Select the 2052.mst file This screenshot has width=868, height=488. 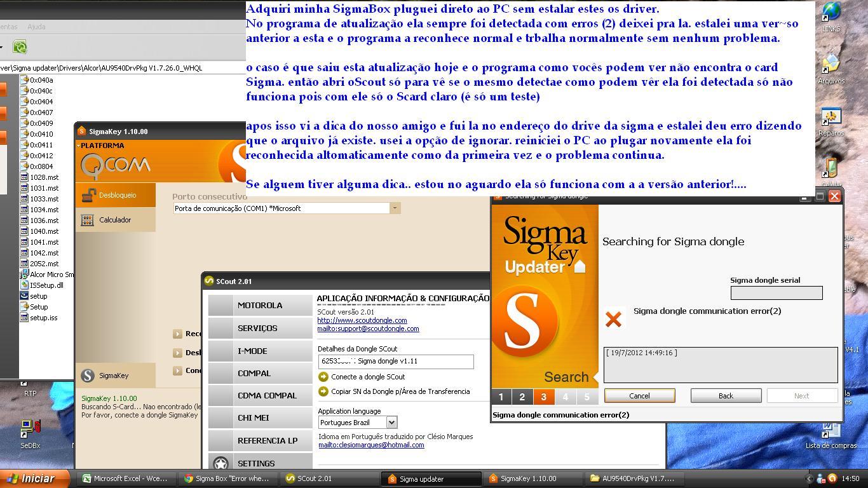(x=39, y=264)
